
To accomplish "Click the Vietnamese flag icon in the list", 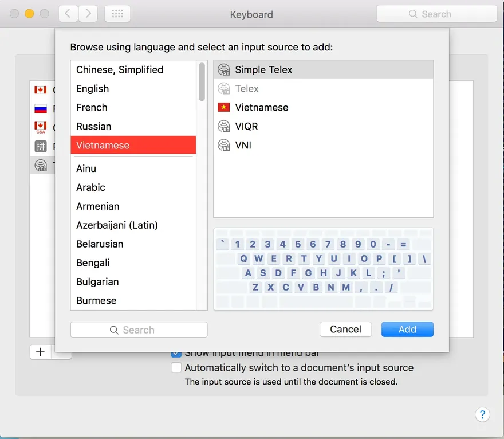I will (223, 107).
